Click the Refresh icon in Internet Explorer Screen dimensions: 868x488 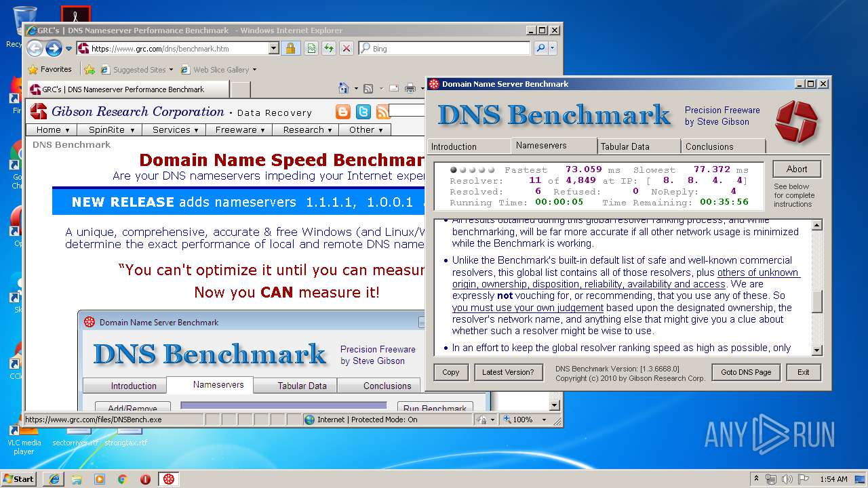(329, 48)
